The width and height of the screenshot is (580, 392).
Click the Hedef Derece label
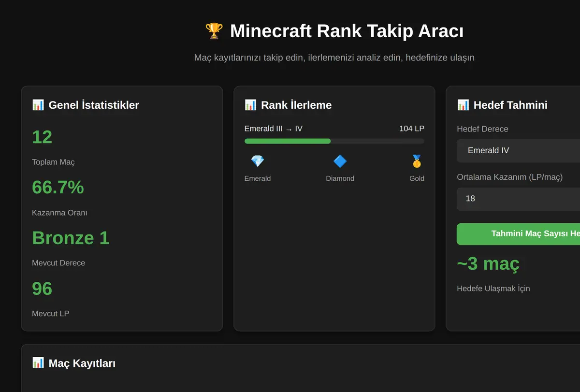[x=482, y=129]
